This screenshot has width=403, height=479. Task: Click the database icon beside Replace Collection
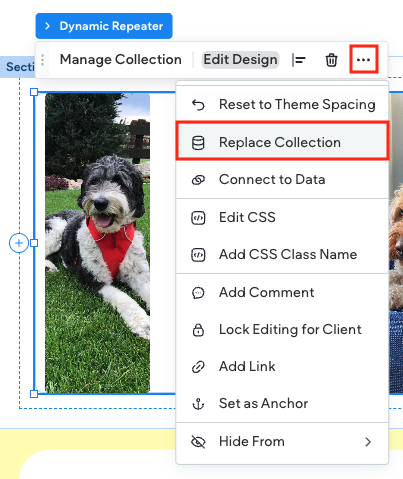[198, 143]
